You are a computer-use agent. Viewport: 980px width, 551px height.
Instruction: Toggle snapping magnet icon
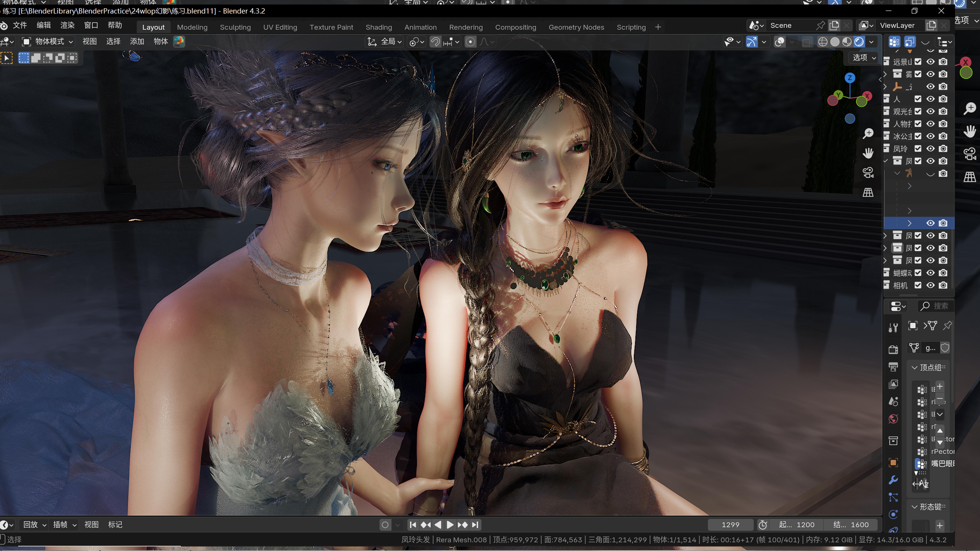(435, 42)
